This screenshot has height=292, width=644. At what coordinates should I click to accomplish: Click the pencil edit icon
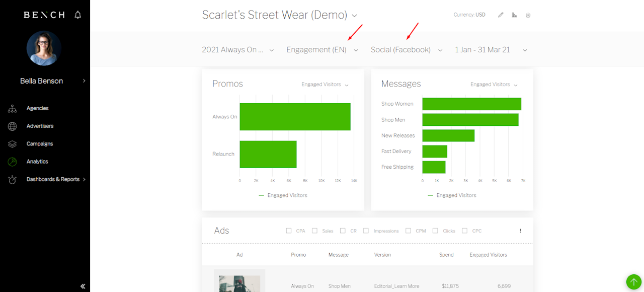[x=501, y=15]
